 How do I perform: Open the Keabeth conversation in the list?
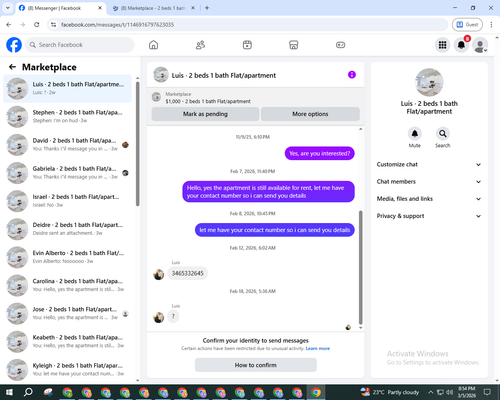[67, 342]
